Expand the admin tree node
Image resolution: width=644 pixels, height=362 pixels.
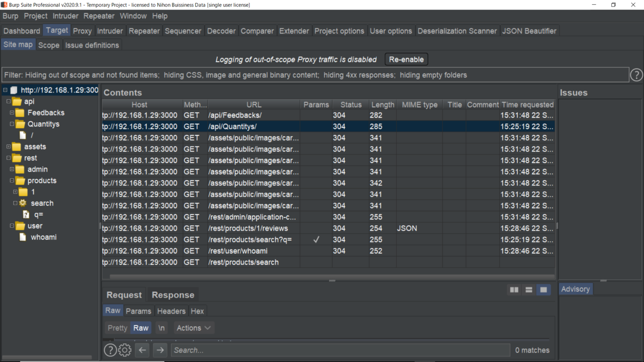click(x=12, y=169)
